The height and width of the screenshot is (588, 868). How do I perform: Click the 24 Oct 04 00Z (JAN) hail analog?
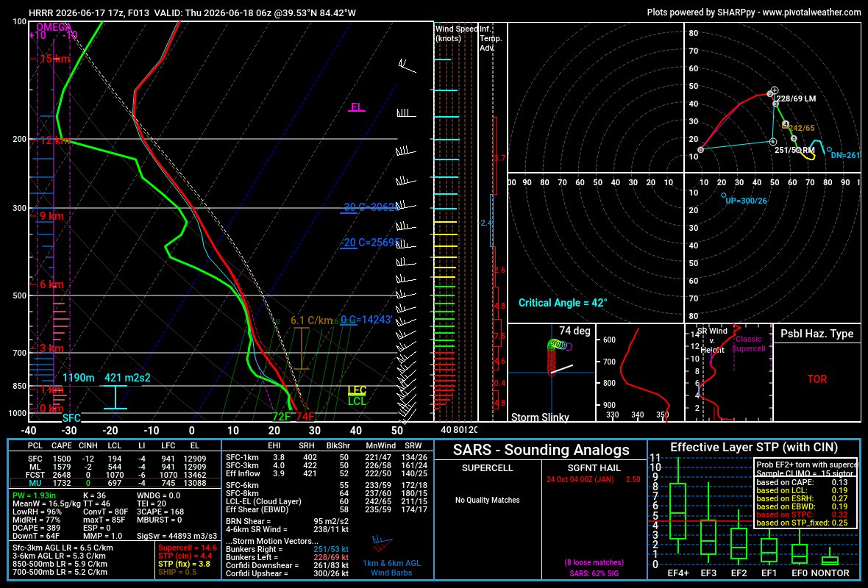click(580, 479)
